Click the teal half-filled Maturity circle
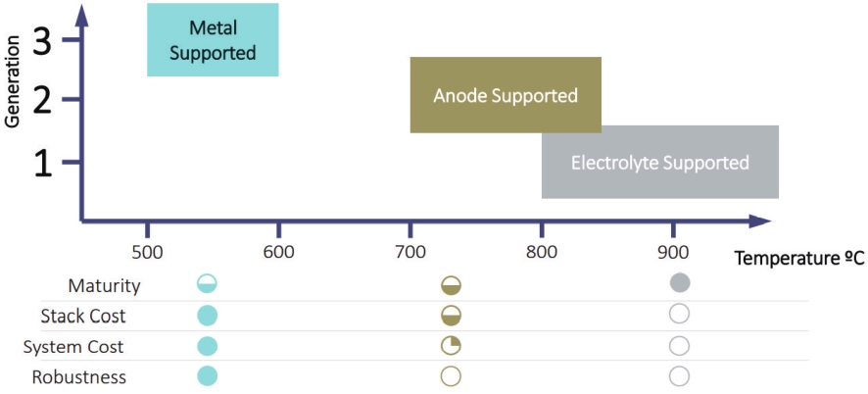 coord(207,284)
